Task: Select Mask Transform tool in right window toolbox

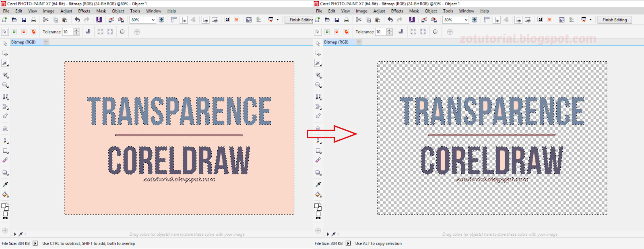Action: [x=318, y=53]
